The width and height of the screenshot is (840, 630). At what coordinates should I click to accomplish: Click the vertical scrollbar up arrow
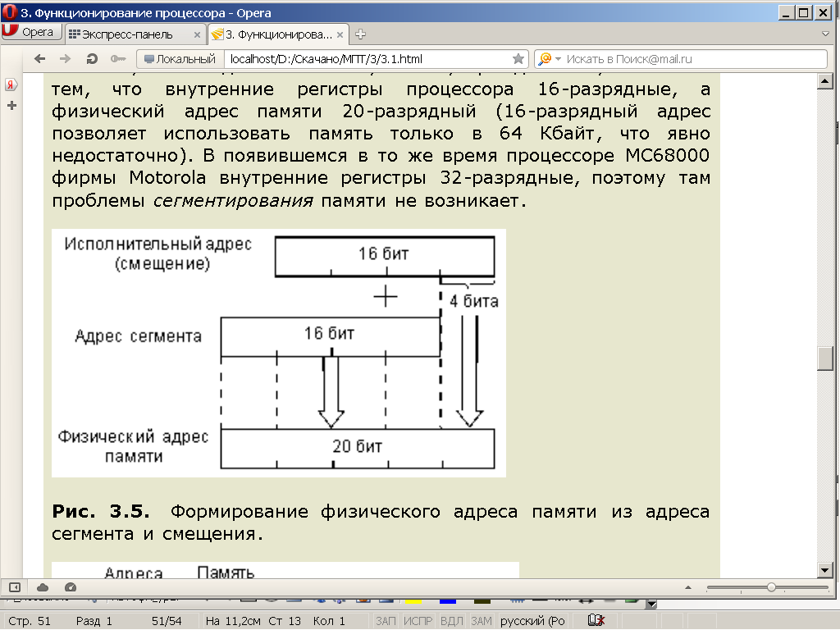click(x=825, y=82)
